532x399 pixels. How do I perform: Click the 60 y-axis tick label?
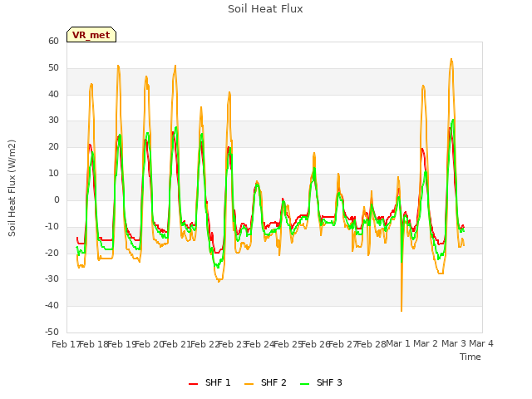point(53,41)
